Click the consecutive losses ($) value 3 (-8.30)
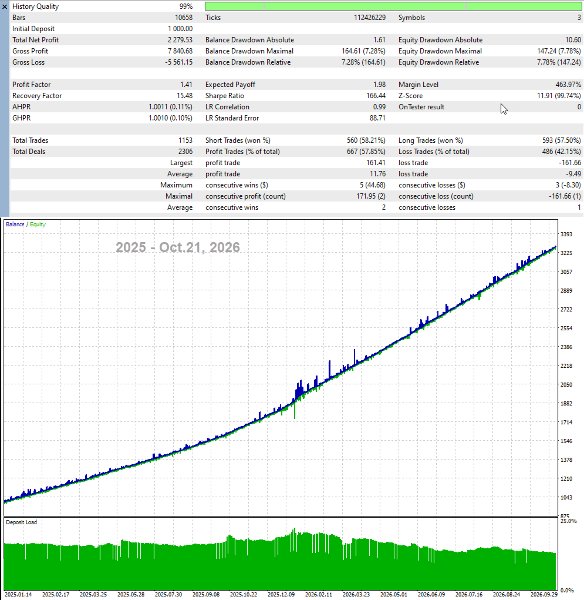 (569, 185)
